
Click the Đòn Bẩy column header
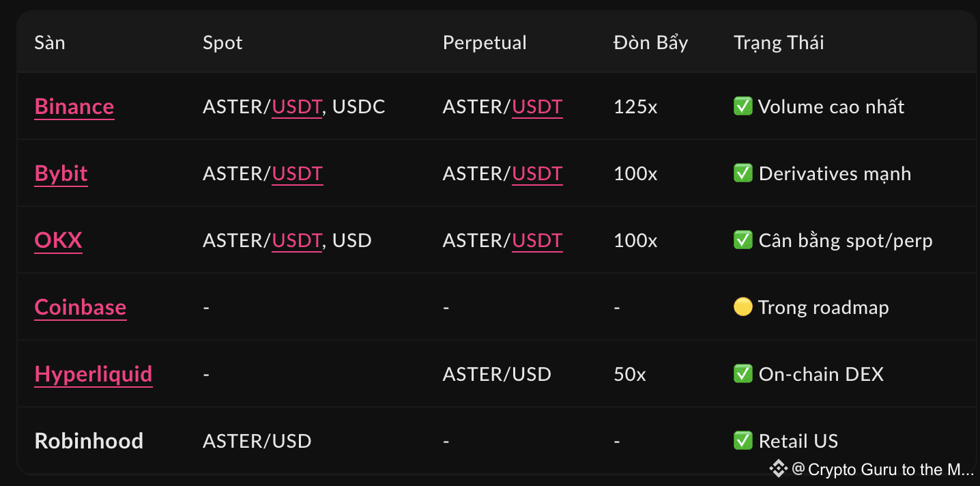650,42
